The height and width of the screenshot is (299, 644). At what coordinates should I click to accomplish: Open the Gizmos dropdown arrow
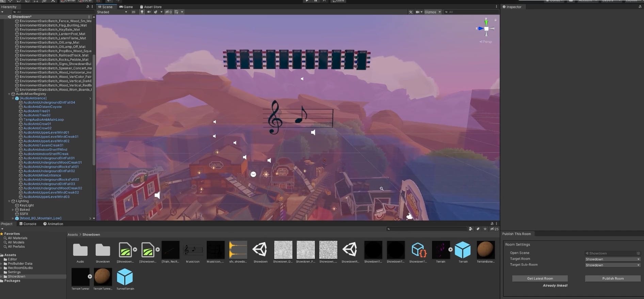(440, 12)
